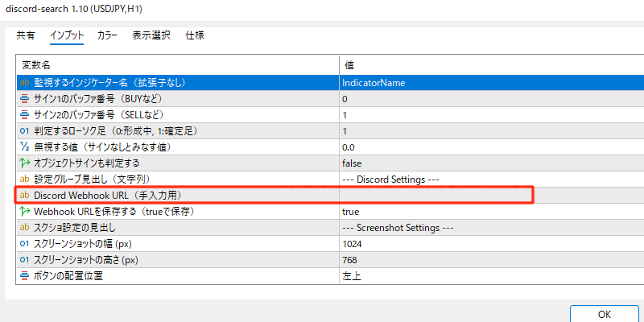Click the enum icon beside ボタンの配置位置
The height and width of the screenshot is (322, 644).
point(24,276)
